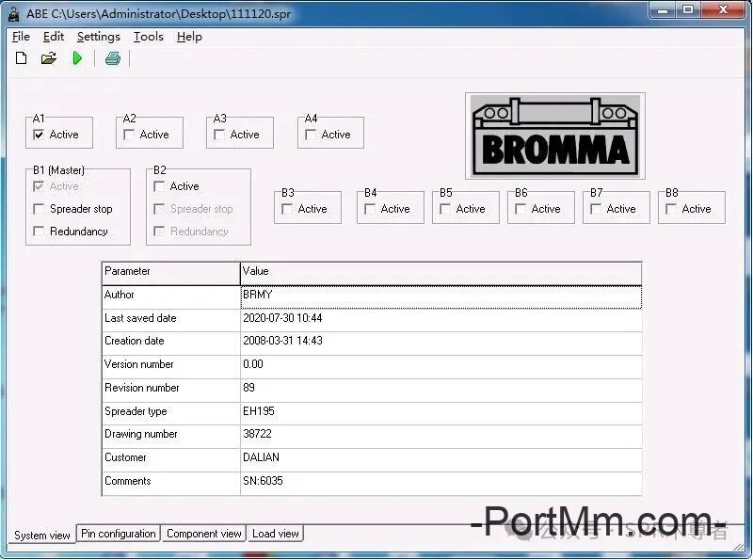Switch to the Pin configuration tab
The height and width of the screenshot is (560, 753).
[118, 534]
